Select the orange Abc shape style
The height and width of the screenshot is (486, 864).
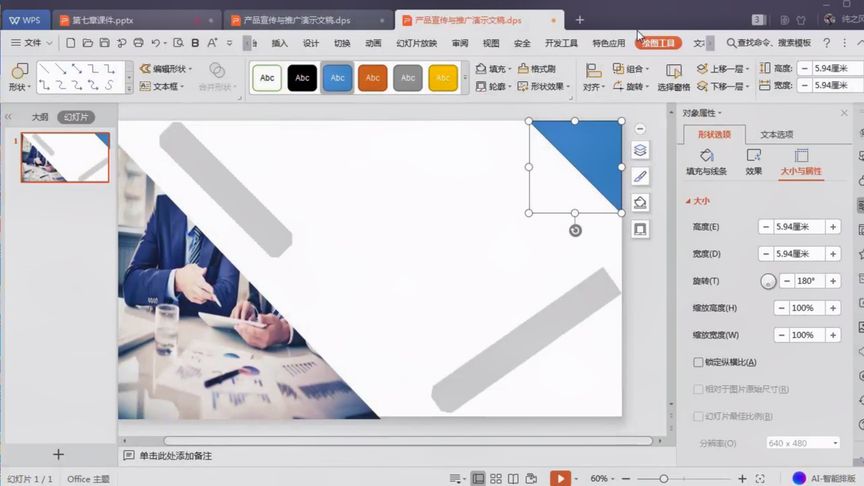[x=372, y=78]
